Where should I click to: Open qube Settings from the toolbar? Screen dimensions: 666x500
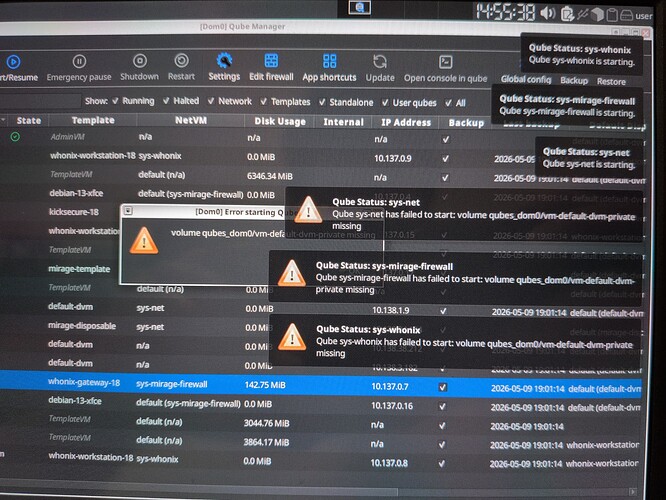tap(224, 61)
